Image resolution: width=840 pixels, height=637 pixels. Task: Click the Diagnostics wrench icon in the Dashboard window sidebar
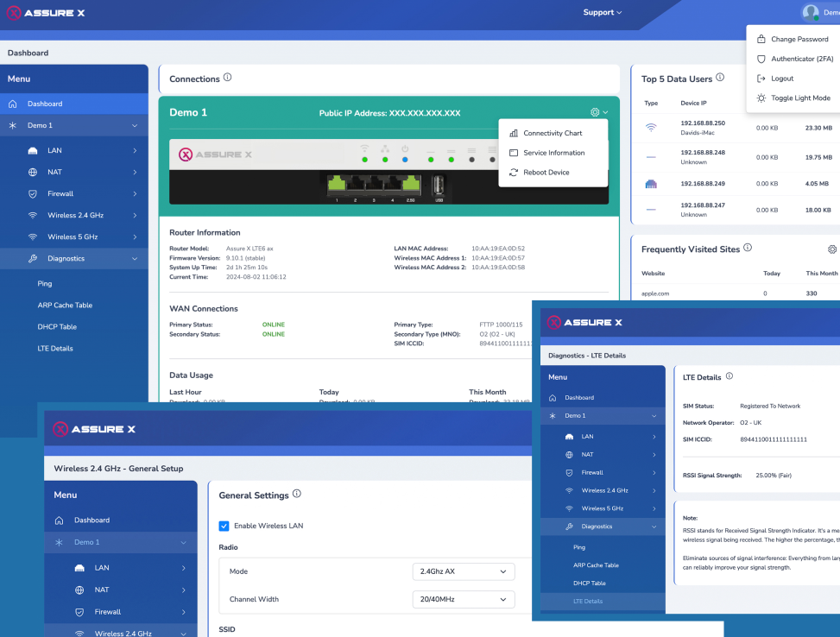tap(33, 258)
